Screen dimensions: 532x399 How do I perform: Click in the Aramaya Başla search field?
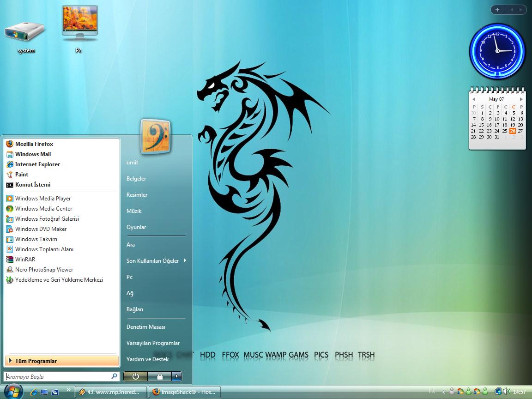58,377
